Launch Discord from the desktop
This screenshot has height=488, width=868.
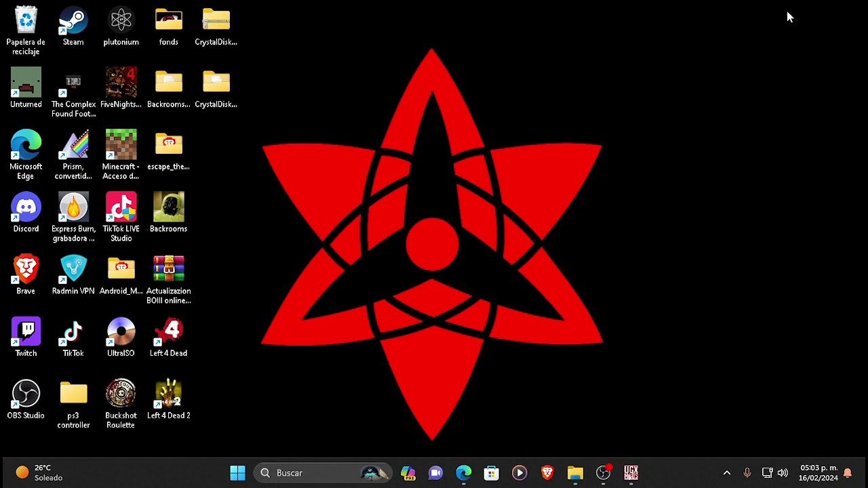pyautogui.click(x=26, y=207)
